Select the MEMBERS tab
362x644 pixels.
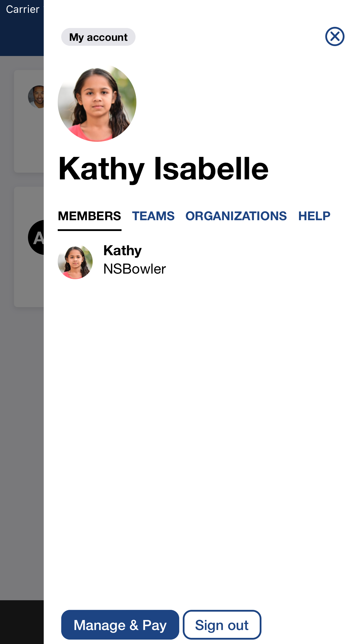(x=89, y=216)
